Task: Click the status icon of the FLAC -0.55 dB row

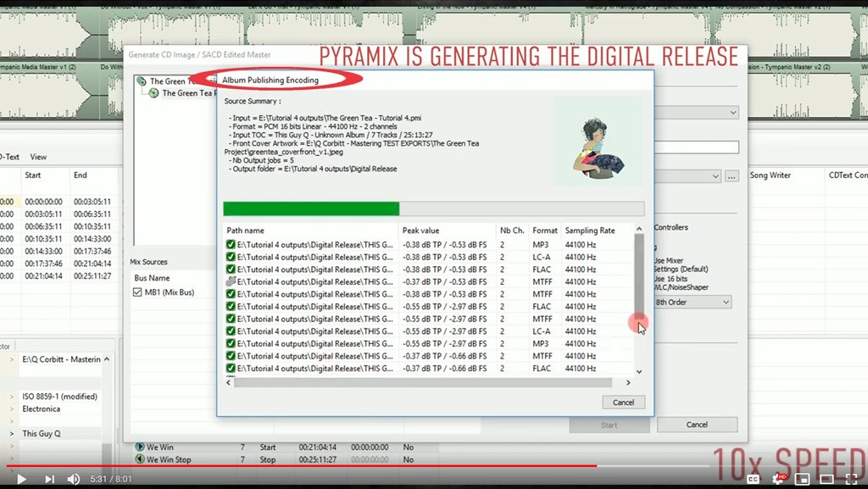Action: coord(231,307)
